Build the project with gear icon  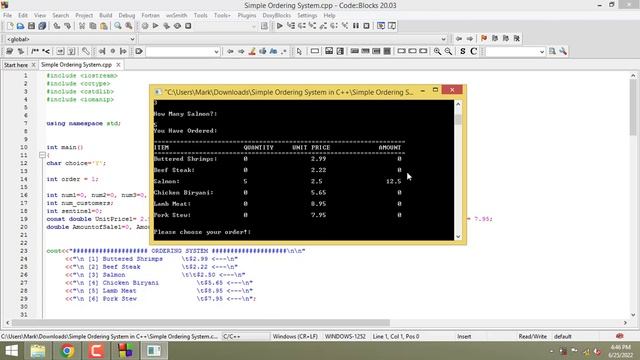(145, 26)
